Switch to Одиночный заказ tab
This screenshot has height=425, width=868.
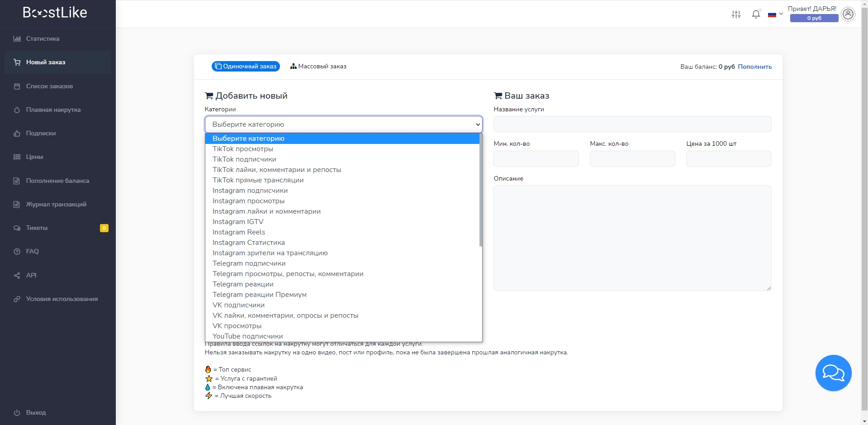(x=246, y=66)
